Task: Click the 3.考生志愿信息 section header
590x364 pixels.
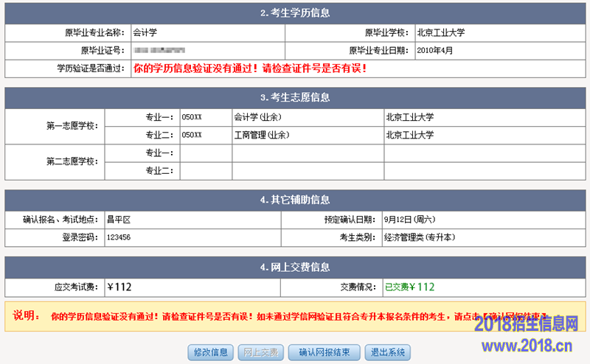Action: [295, 98]
